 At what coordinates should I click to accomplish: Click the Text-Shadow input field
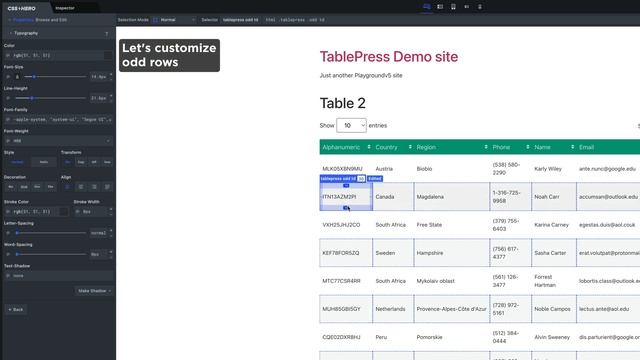(x=58, y=276)
